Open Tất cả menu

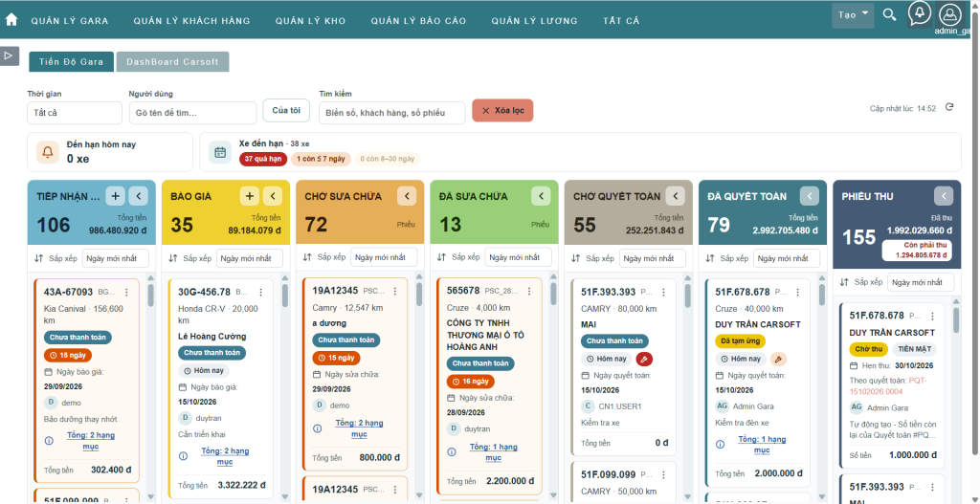pyautogui.click(x=621, y=21)
